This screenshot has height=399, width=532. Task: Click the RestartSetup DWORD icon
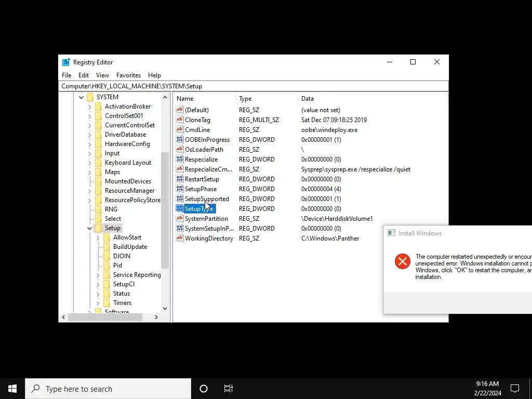tap(179, 179)
